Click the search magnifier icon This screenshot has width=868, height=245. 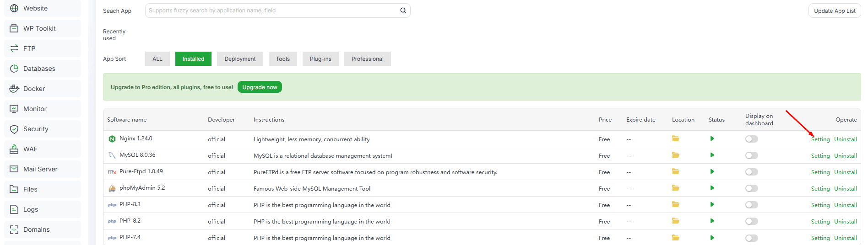pyautogui.click(x=403, y=11)
